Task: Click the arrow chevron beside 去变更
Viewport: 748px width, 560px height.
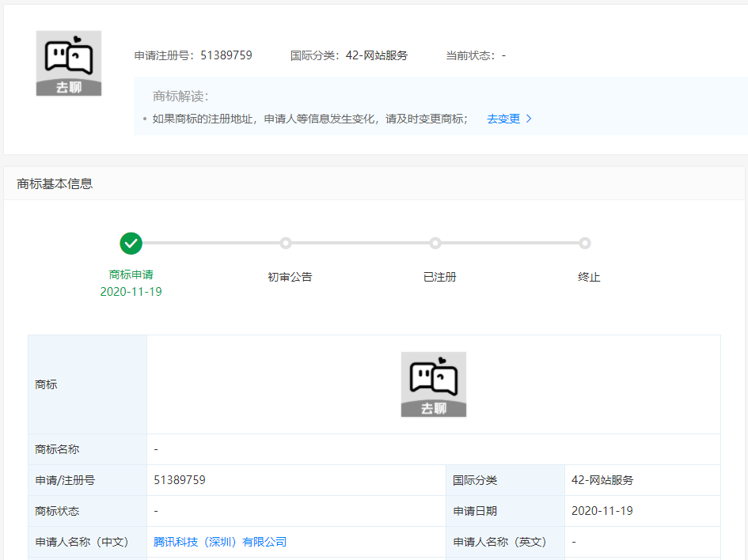Action: pyautogui.click(x=529, y=119)
